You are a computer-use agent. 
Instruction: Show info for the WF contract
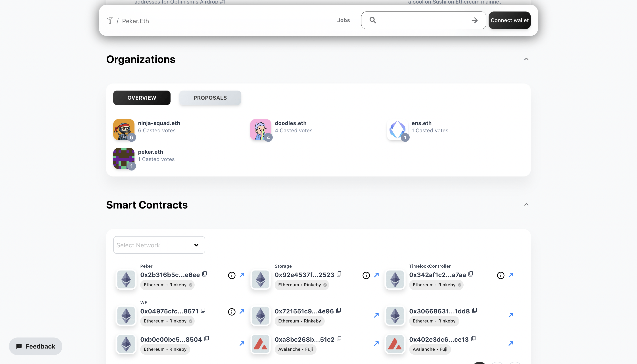click(x=232, y=312)
